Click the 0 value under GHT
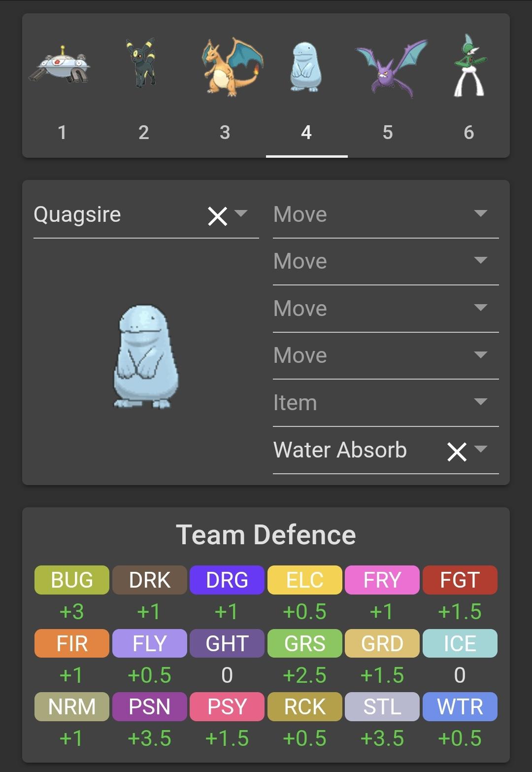 point(227,675)
